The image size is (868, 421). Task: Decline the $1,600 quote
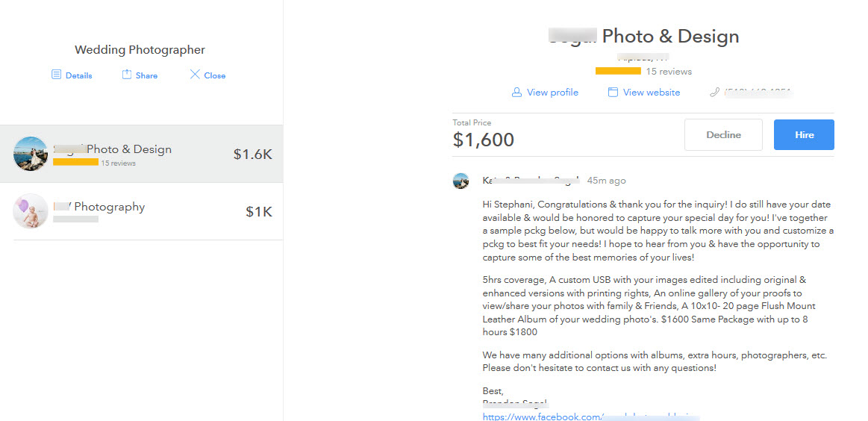tap(723, 135)
